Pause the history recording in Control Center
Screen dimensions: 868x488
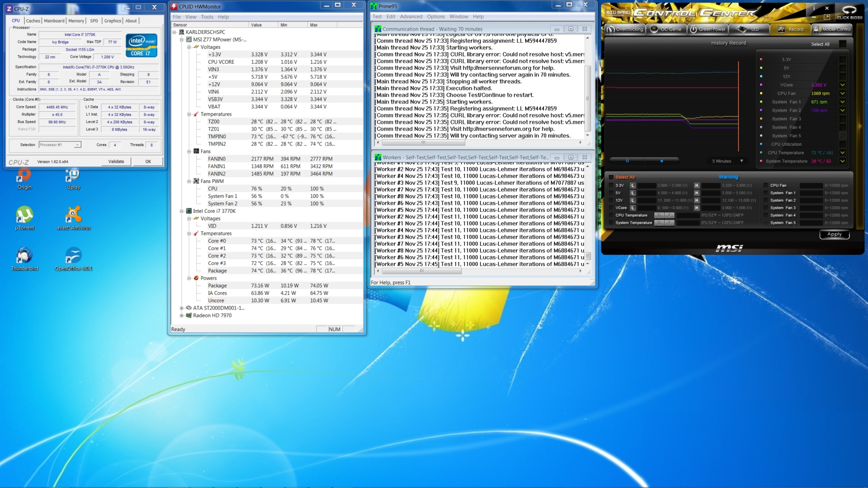coord(627,161)
